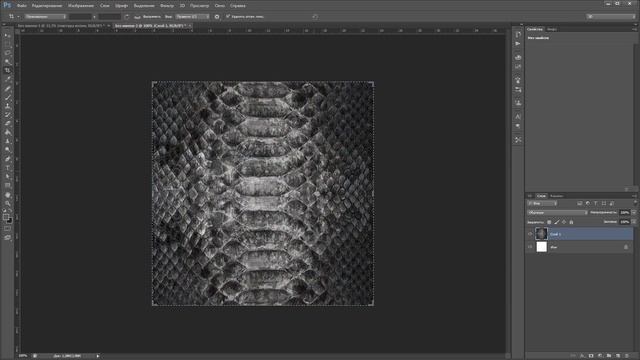Image resolution: width=640 pixels, height=360 pixels.
Task: Toggle visibility of 'Фон' layer
Action: coord(530,247)
